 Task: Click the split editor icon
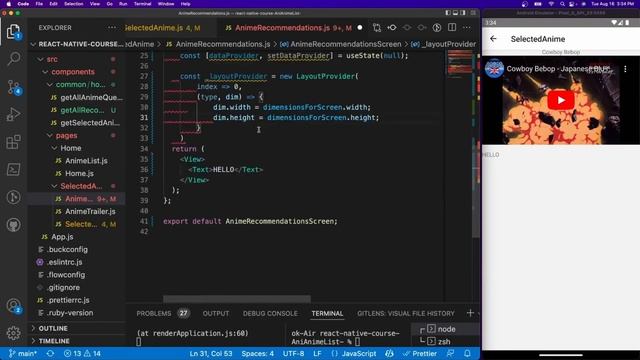[x=452, y=27]
